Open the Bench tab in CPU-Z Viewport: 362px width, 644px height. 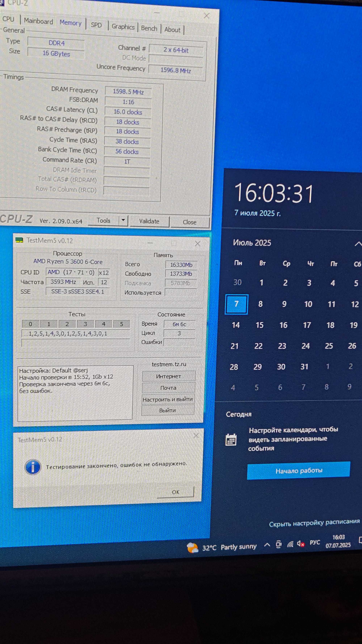click(149, 28)
